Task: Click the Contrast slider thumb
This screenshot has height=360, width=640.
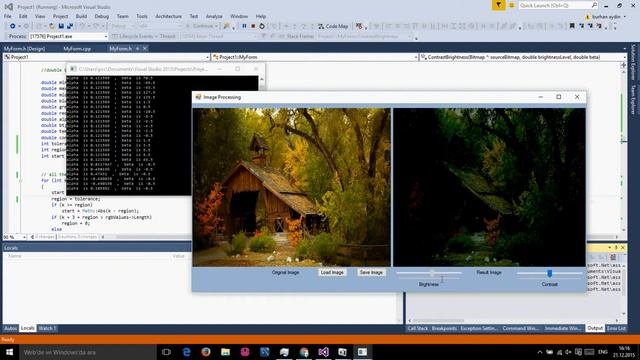Action: (549, 273)
